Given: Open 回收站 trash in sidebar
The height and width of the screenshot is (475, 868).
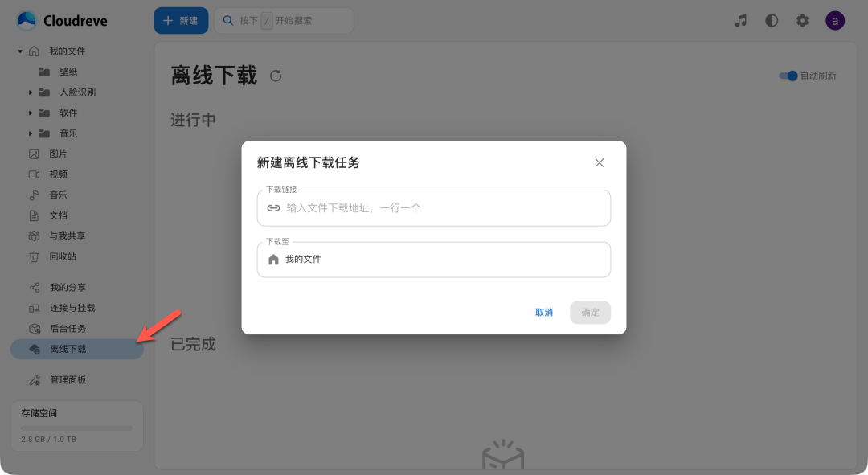Looking at the screenshot, I should click(x=63, y=256).
